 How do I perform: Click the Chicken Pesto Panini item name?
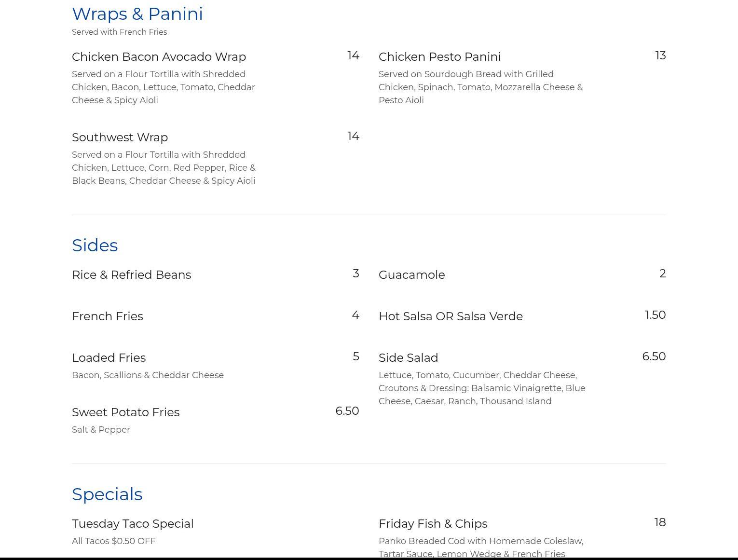pyautogui.click(x=439, y=57)
